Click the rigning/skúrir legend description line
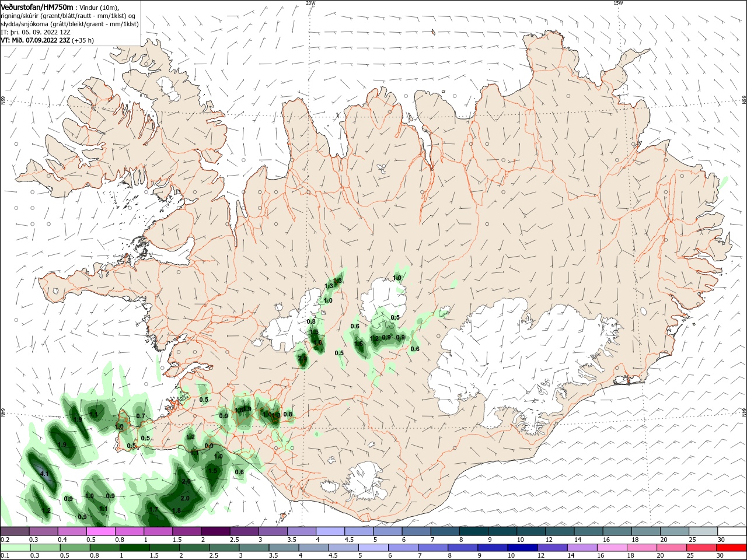 (x=68, y=16)
